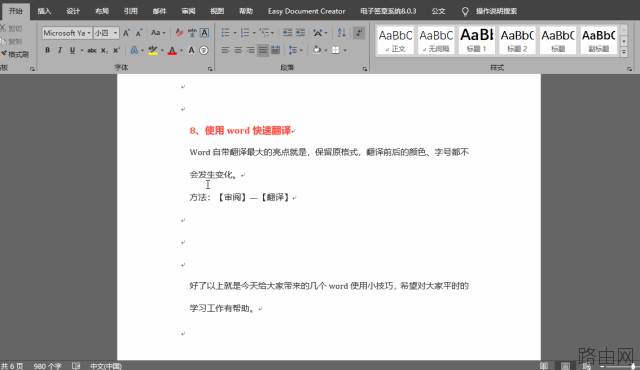Click the numbered list icon

245,33
